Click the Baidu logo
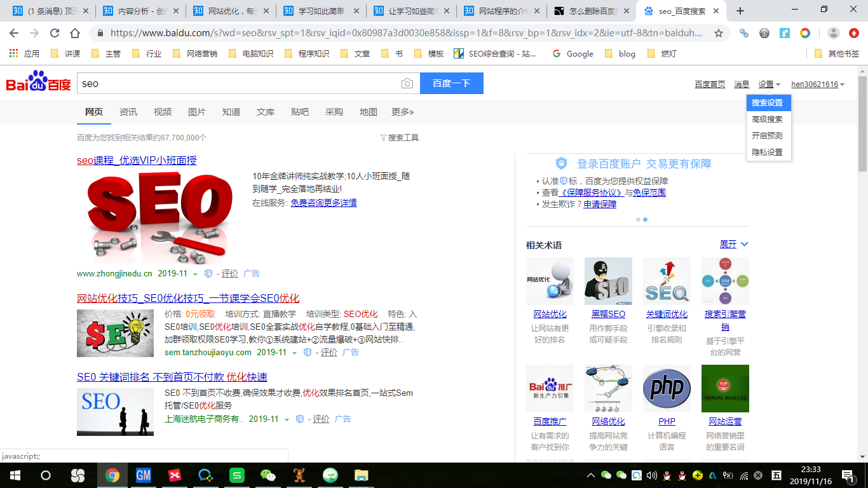The height and width of the screenshot is (488, 868). 38,83
